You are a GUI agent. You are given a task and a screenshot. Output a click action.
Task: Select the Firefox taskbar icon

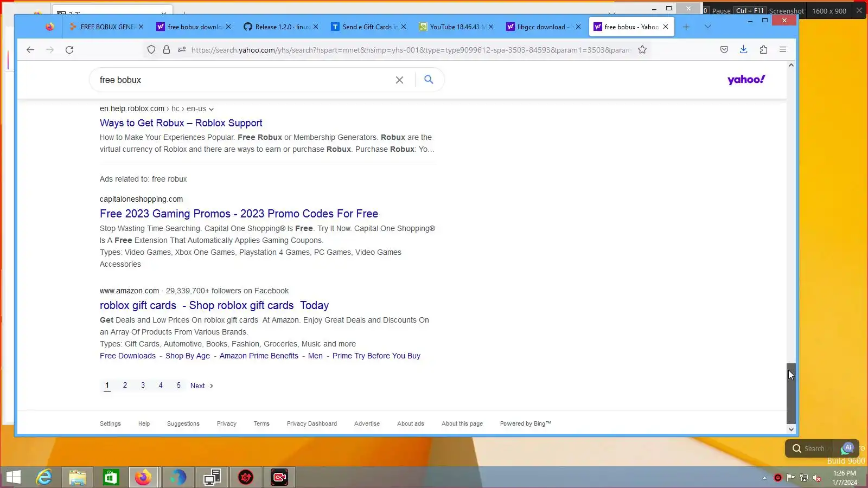[x=144, y=477]
